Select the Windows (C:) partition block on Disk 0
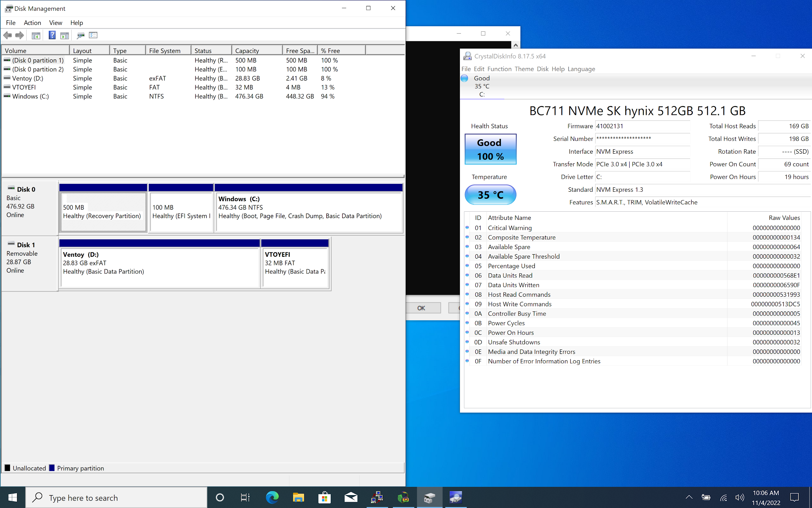This screenshot has width=812, height=508. pyautogui.click(x=309, y=212)
